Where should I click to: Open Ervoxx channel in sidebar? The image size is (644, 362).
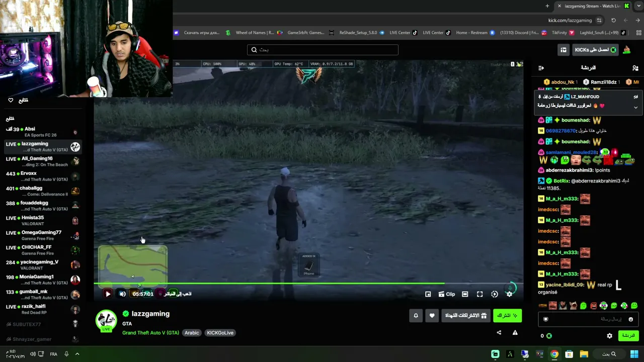coord(43,176)
